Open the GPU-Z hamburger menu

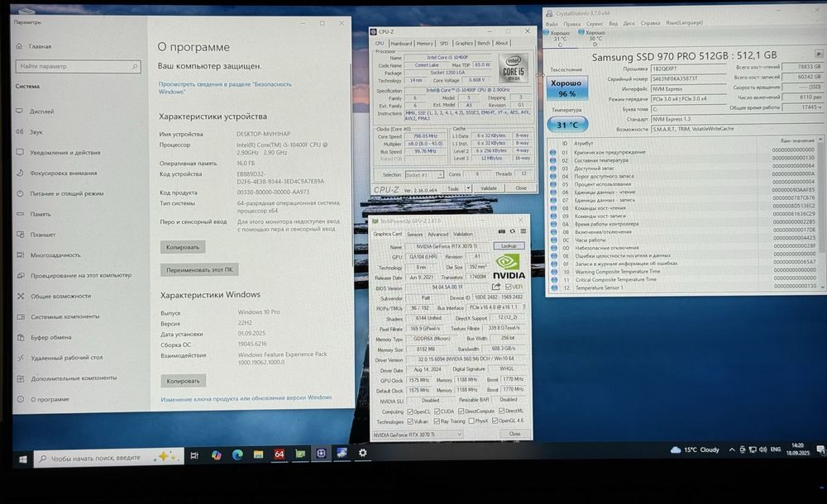coord(523,231)
